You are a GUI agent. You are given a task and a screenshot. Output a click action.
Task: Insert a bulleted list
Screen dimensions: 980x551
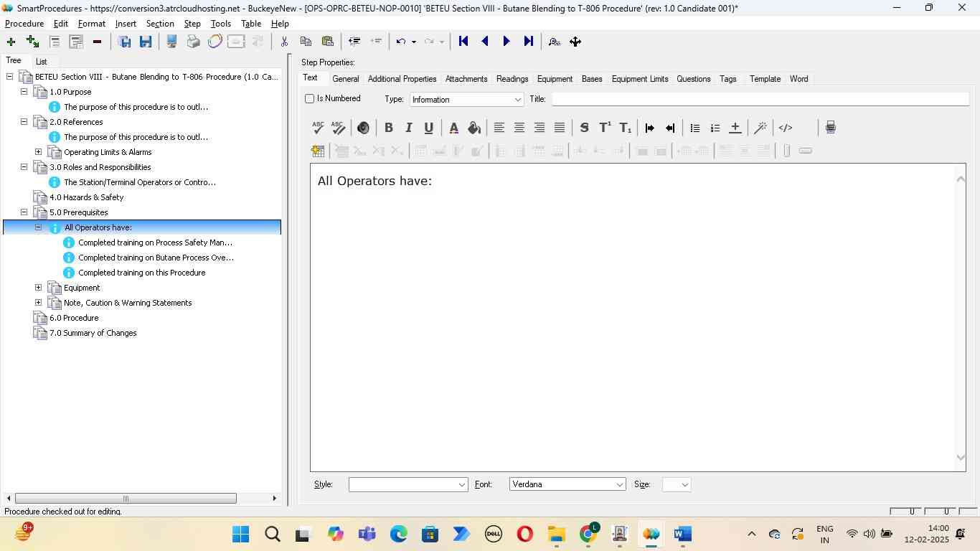click(694, 128)
